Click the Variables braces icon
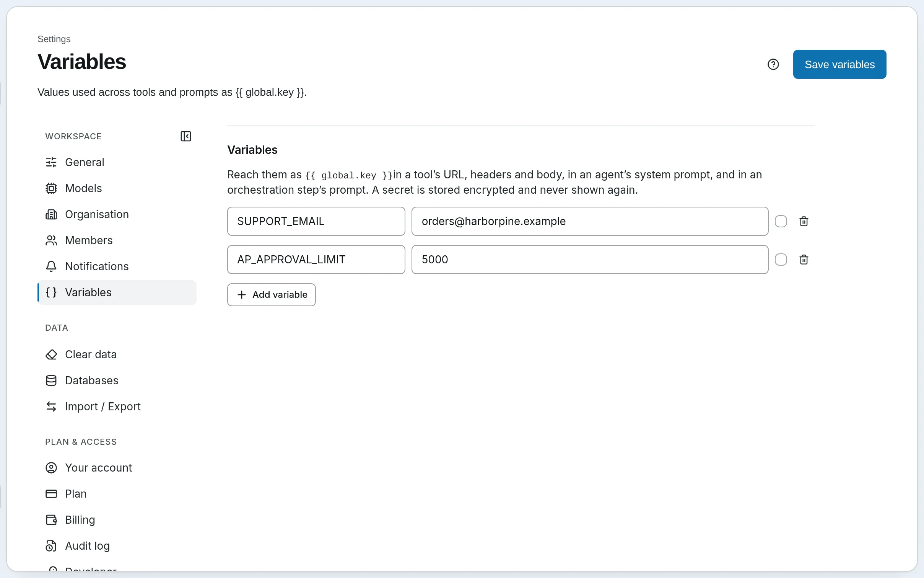Viewport: 924px width, 578px height. click(x=51, y=292)
